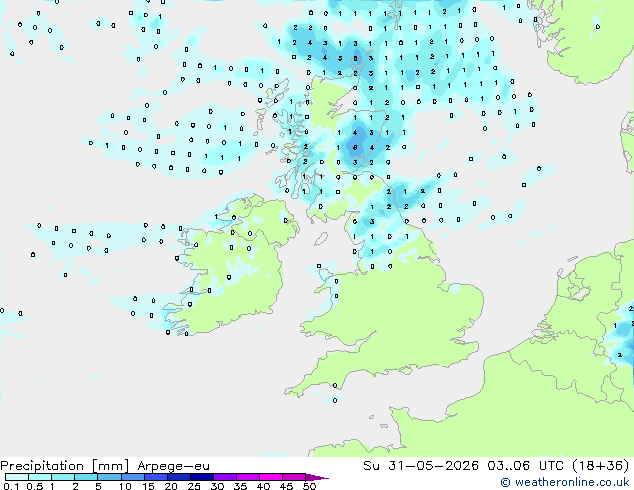Click the forecast offset '(18+36)' text
Screen dimensions: 634x490
tap(601, 466)
